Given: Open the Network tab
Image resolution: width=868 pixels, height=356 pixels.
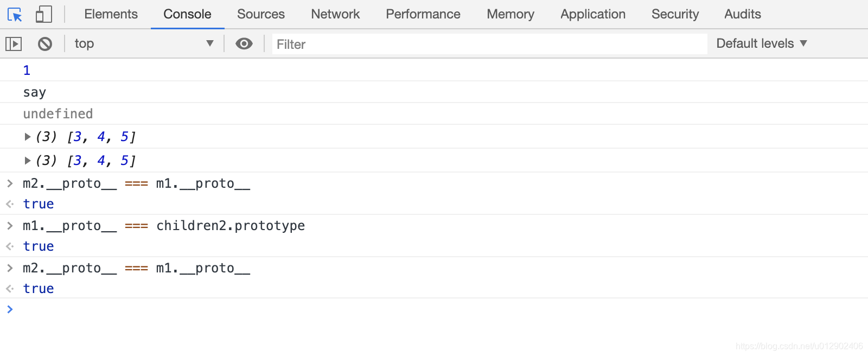Looking at the screenshot, I should point(335,14).
